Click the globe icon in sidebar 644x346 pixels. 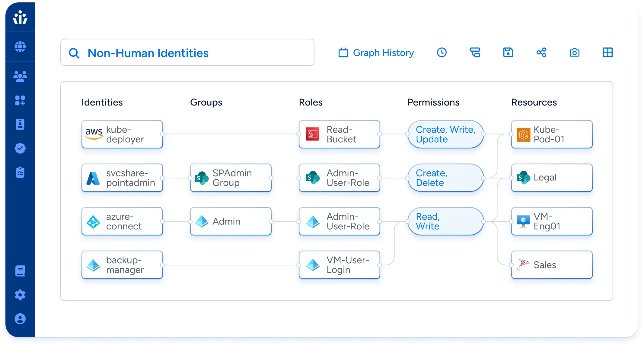(x=20, y=47)
